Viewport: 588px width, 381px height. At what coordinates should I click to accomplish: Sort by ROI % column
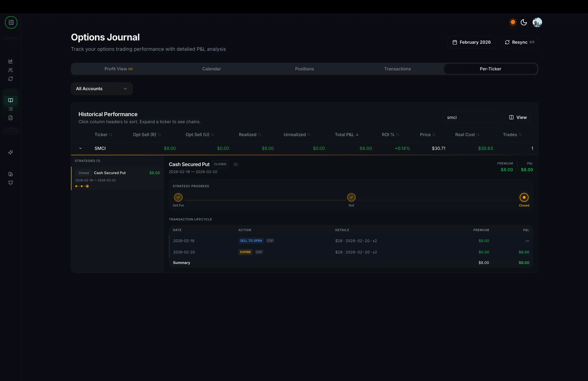pyautogui.click(x=391, y=135)
